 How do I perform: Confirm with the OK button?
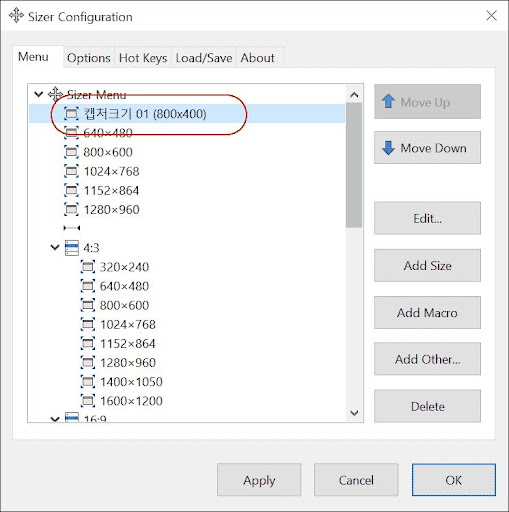[x=454, y=480]
